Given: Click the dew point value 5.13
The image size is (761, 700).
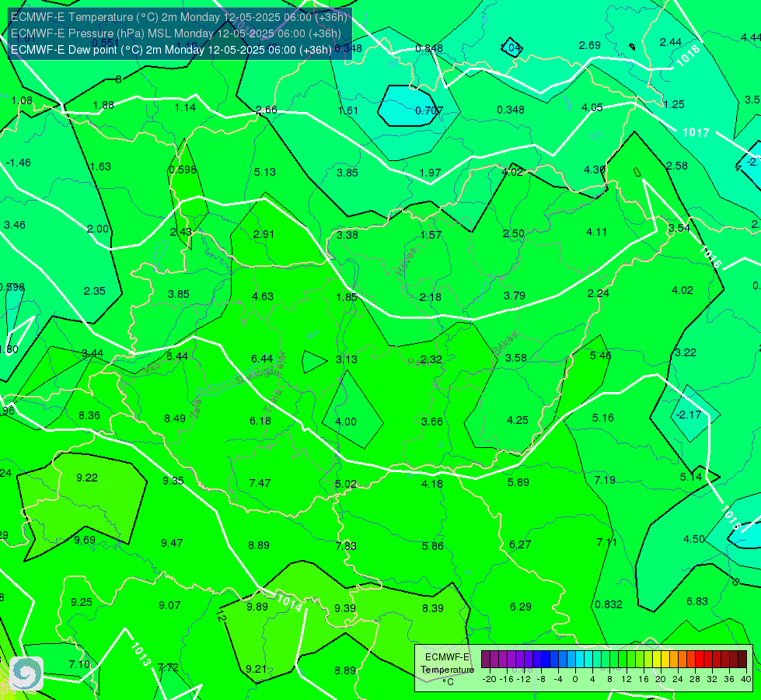Looking at the screenshot, I should point(264,172).
